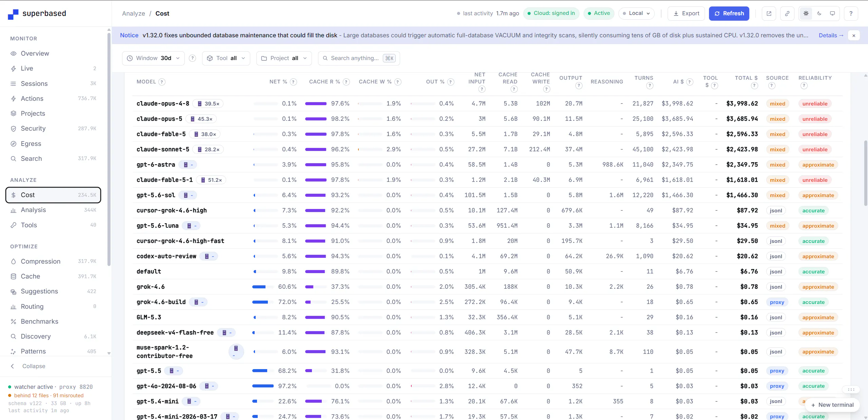Image resolution: width=868 pixels, height=420 pixels.
Task: Click the sidebar vertical scrollbar
Action: (109, 149)
